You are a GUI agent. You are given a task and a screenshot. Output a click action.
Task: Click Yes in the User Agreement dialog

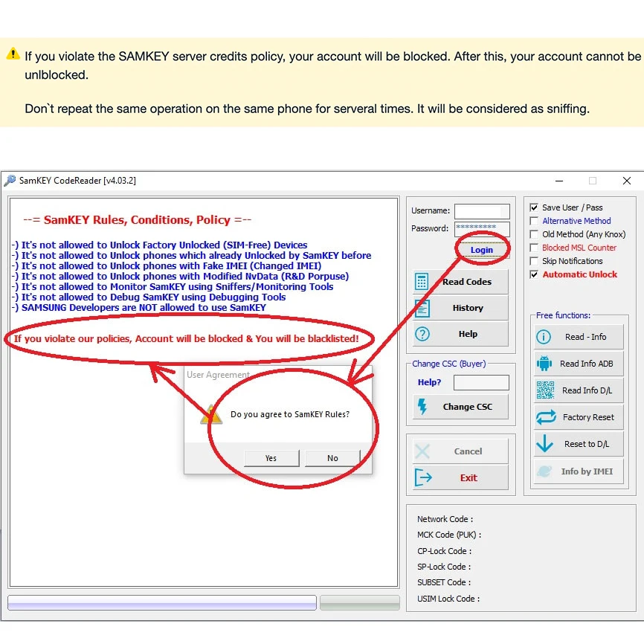pos(271,458)
